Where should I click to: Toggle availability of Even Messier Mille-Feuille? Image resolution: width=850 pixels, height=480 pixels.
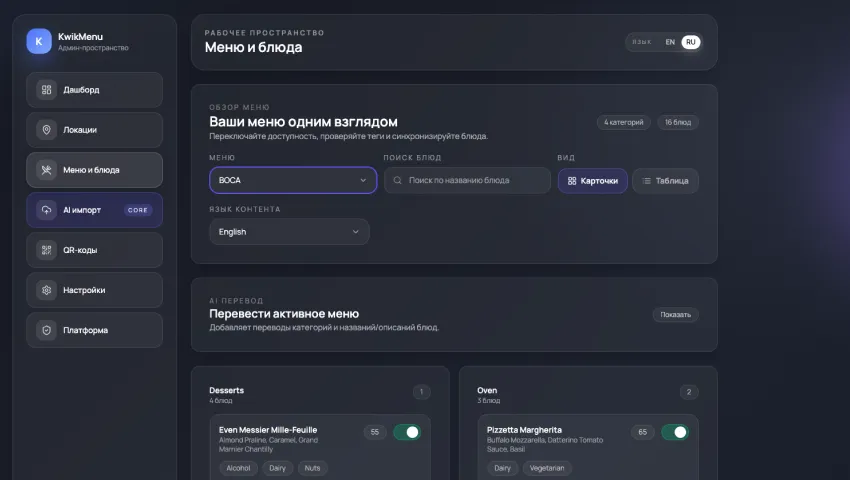point(407,432)
